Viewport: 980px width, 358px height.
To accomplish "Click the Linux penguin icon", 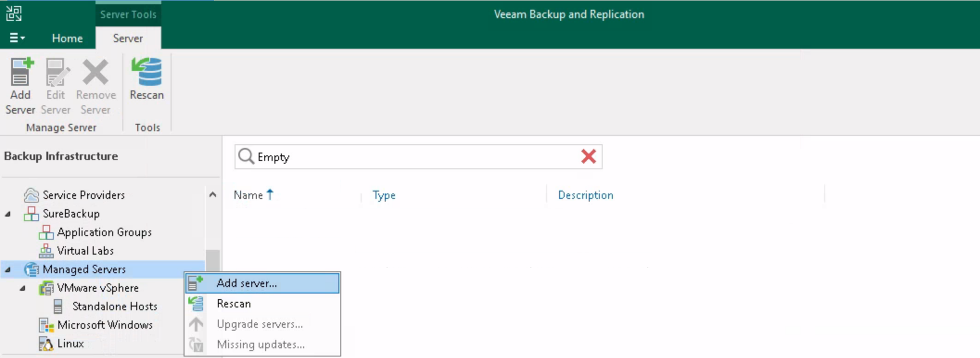I will pos(46,344).
